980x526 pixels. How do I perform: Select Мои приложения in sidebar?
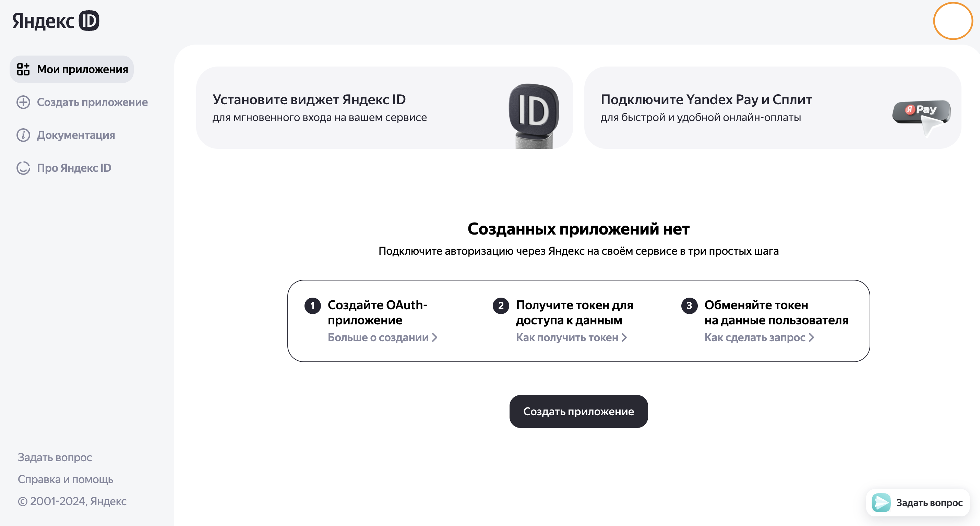point(82,69)
